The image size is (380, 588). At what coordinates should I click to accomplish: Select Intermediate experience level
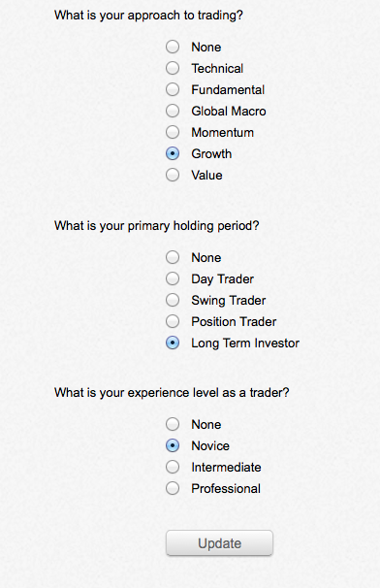173,468
